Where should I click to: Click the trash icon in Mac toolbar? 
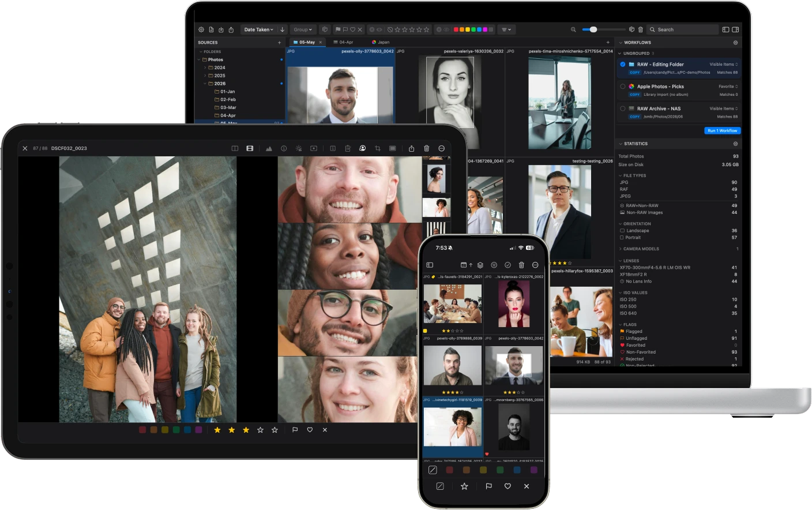click(641, 29)
